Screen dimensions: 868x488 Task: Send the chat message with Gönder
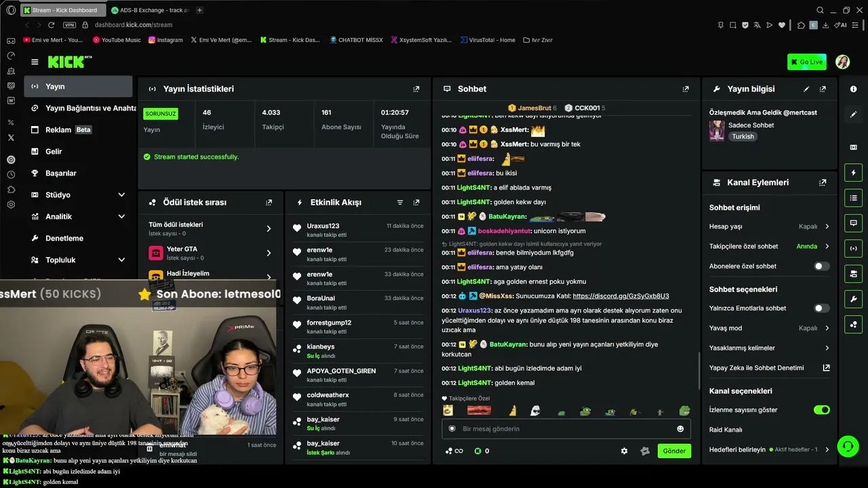tap(674, 451)
